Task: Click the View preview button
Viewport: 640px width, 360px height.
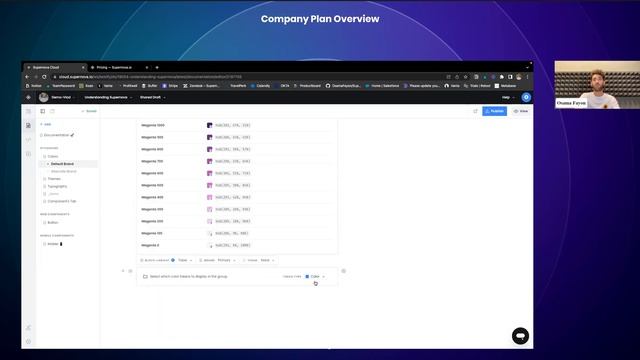Action: click(521, 111)
